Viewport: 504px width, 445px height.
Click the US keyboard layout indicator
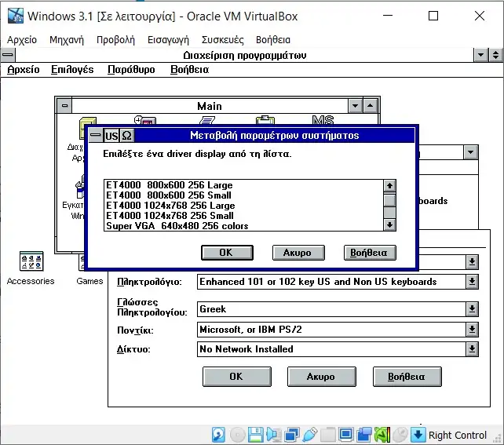pos(111,136)
